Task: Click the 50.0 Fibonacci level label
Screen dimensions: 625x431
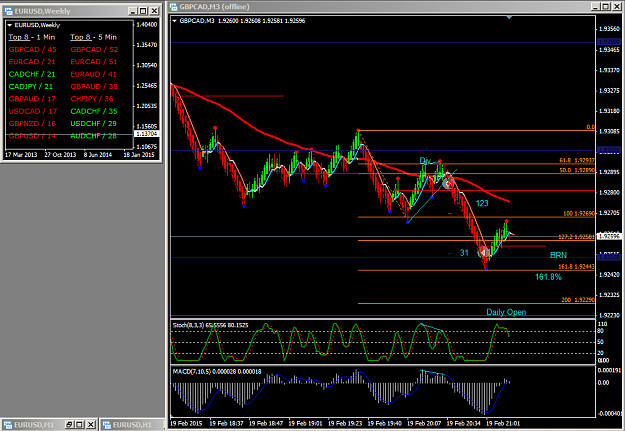Action: click(x=577, y=170)
